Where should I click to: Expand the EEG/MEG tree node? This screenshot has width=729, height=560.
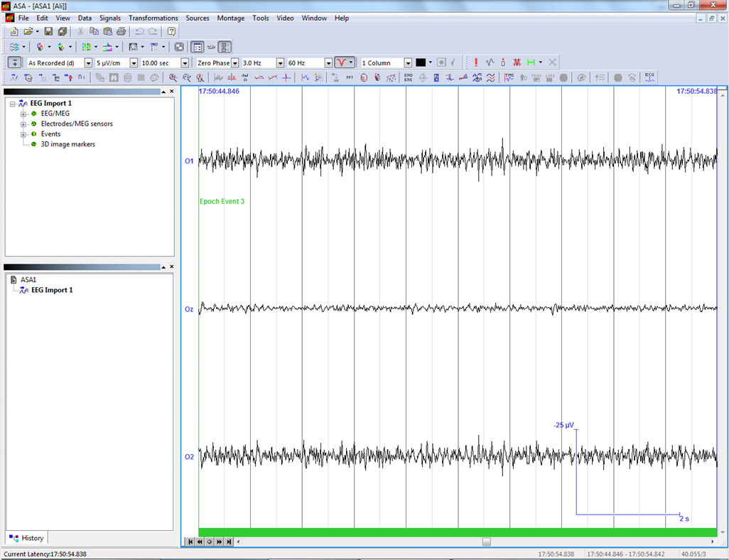click(23, 114)
